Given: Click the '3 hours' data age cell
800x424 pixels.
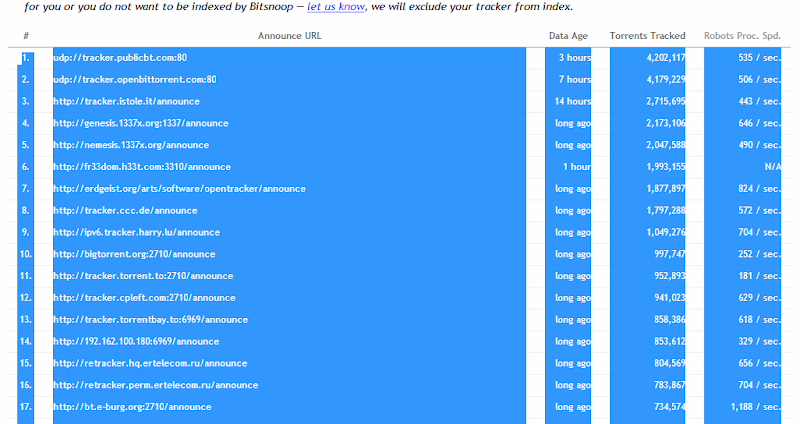Looking at the screenshot, I should 574,58.
